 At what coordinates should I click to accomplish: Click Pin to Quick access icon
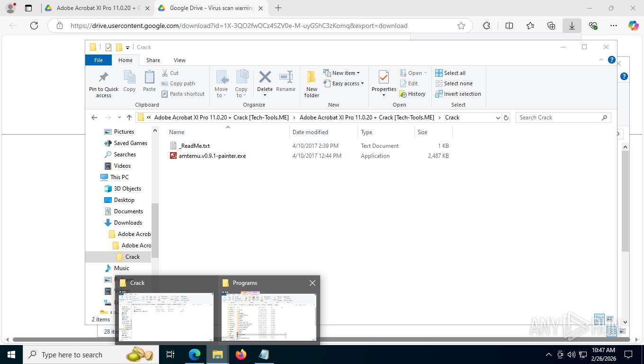(x=103, y=77)
